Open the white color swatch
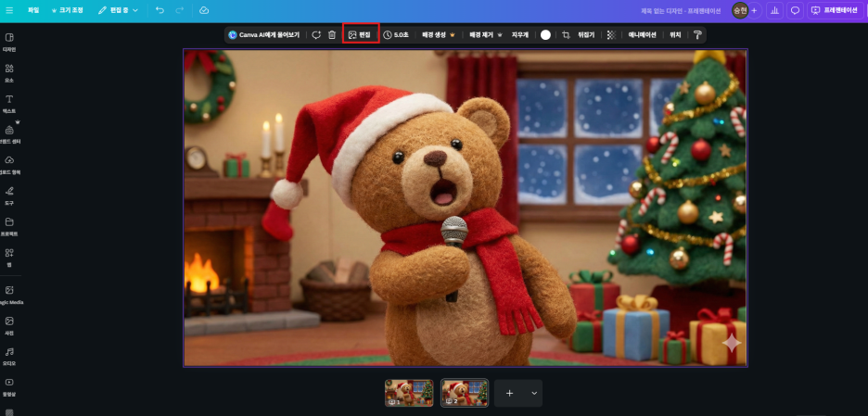 (x=546, y=35)
